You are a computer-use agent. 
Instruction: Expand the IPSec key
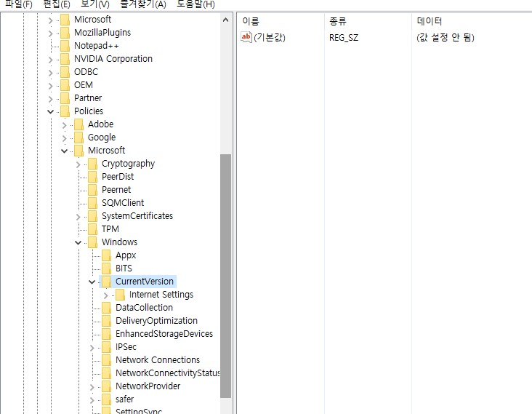[92, 348]
